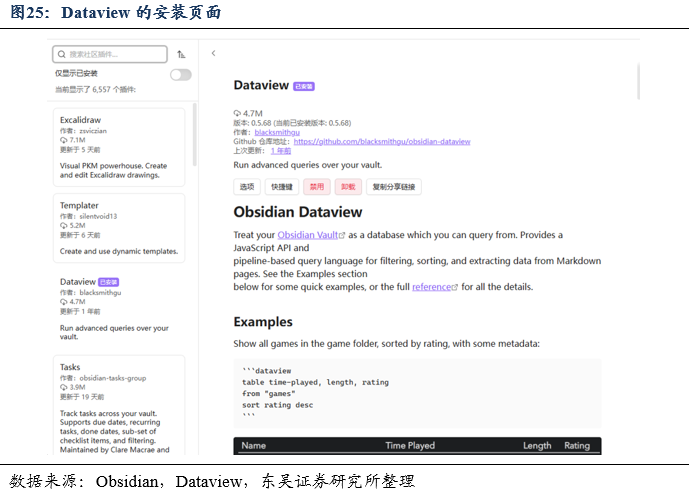This screenshot has width=689, height=495.
Task: Click Tasks download icon 3.9M
Action: click(64, 387)
